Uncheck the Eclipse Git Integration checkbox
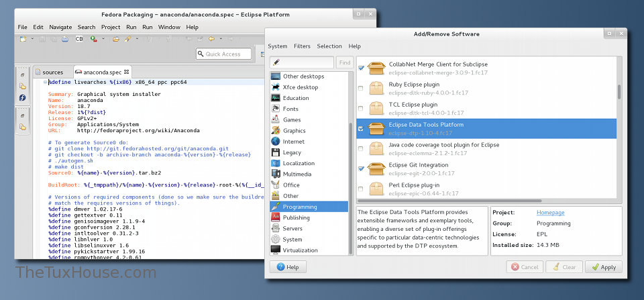Viewport: 644px width, 300px height. [361, 168]
